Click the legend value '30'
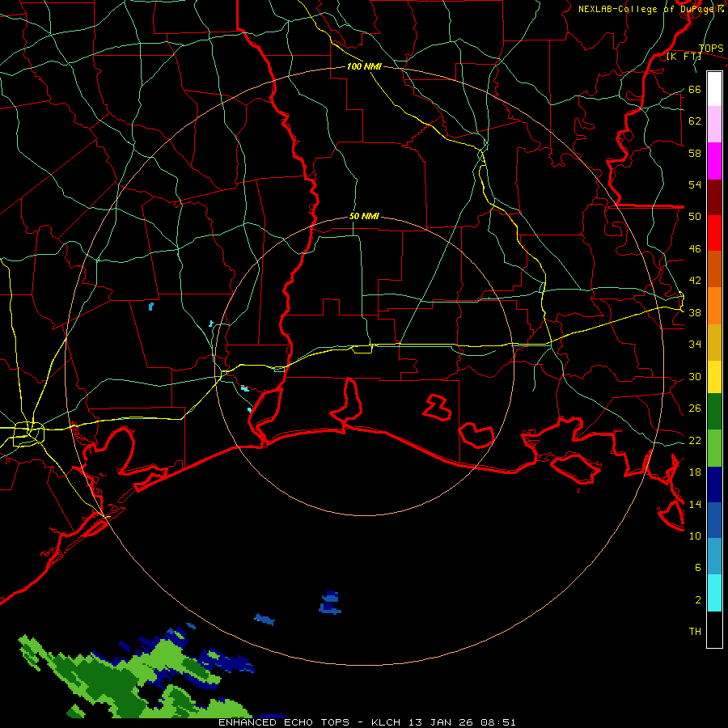The image size is (728, 728). coord(695,376)
